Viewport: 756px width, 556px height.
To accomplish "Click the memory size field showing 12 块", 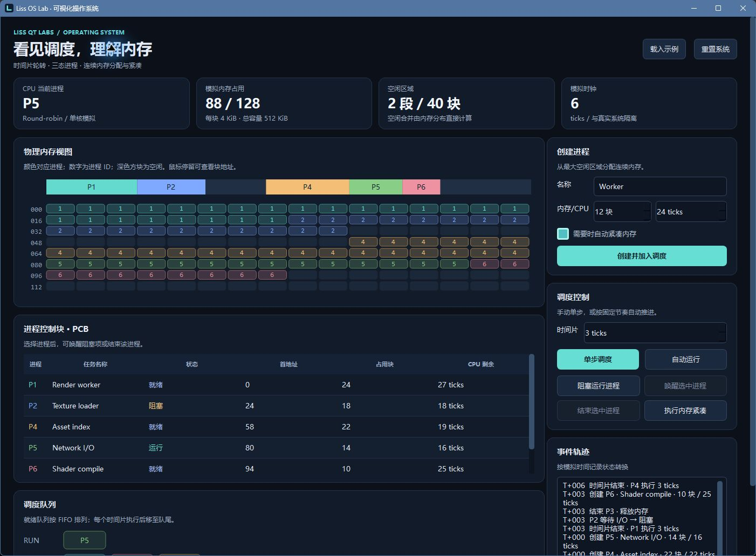I will point(622,212).
